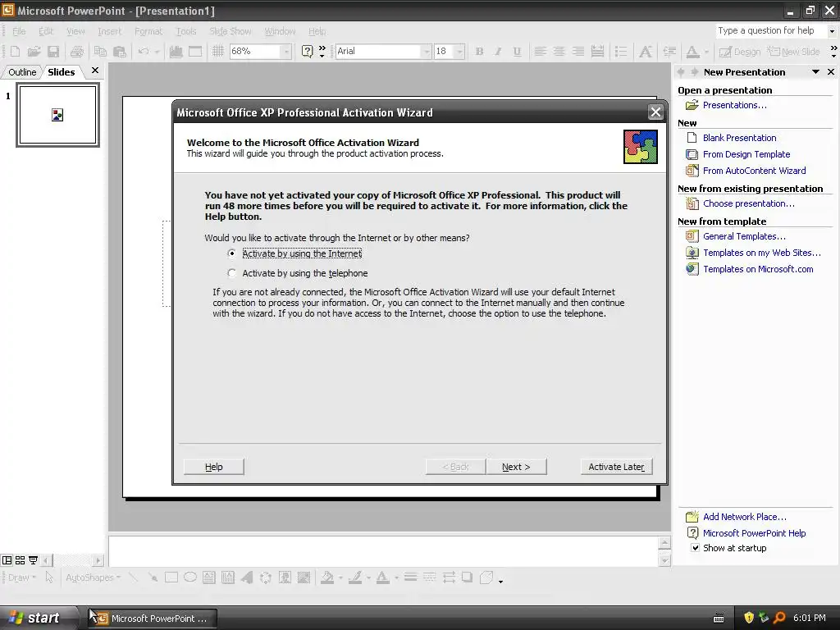Click the Copy toolbar icon
Viewport: 840px width, 630px height.
click(100, 52)
